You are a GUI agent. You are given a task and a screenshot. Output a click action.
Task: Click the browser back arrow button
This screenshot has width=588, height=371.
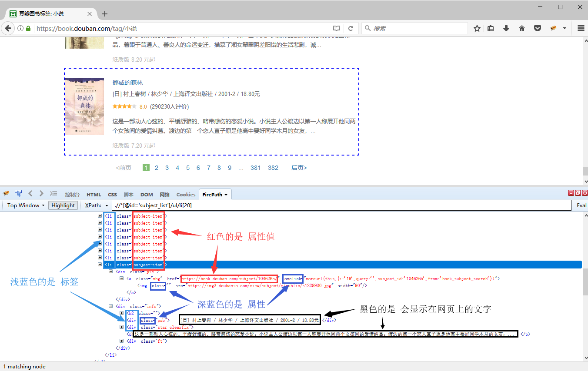point(8,28)
